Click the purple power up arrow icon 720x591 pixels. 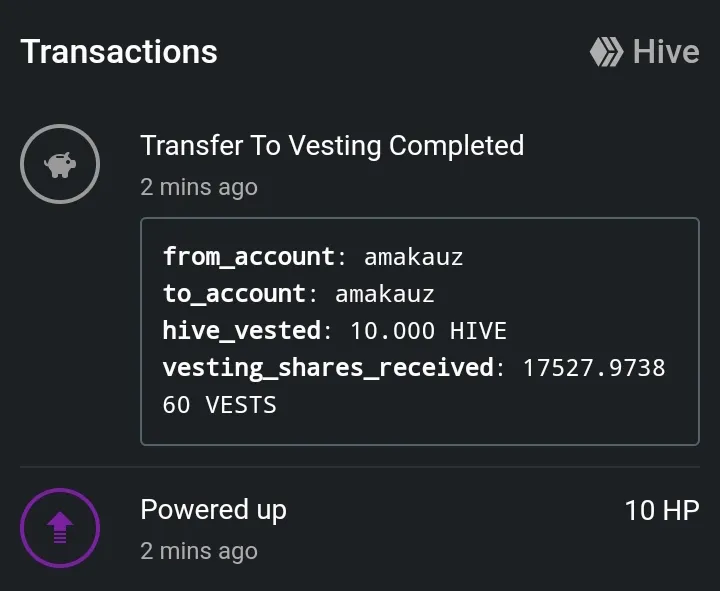[x=60, y=527]
